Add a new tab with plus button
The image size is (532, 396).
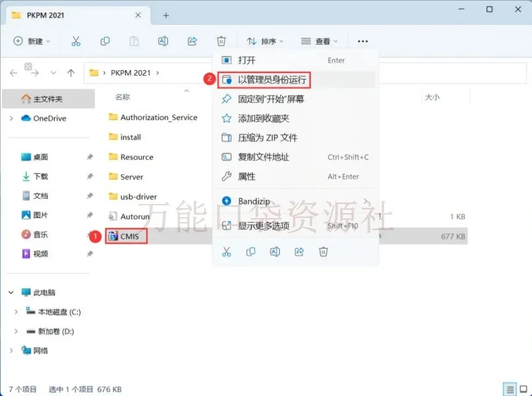tap(166, 15)
